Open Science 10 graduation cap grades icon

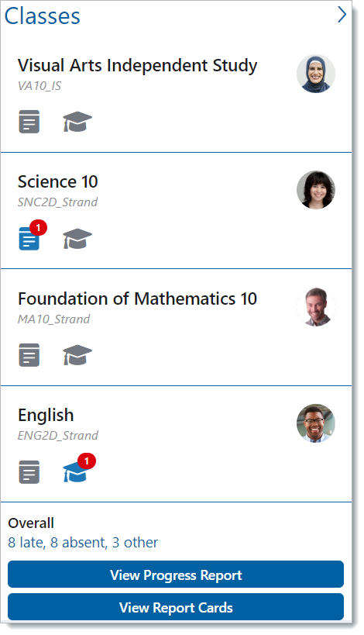[77, 239]
